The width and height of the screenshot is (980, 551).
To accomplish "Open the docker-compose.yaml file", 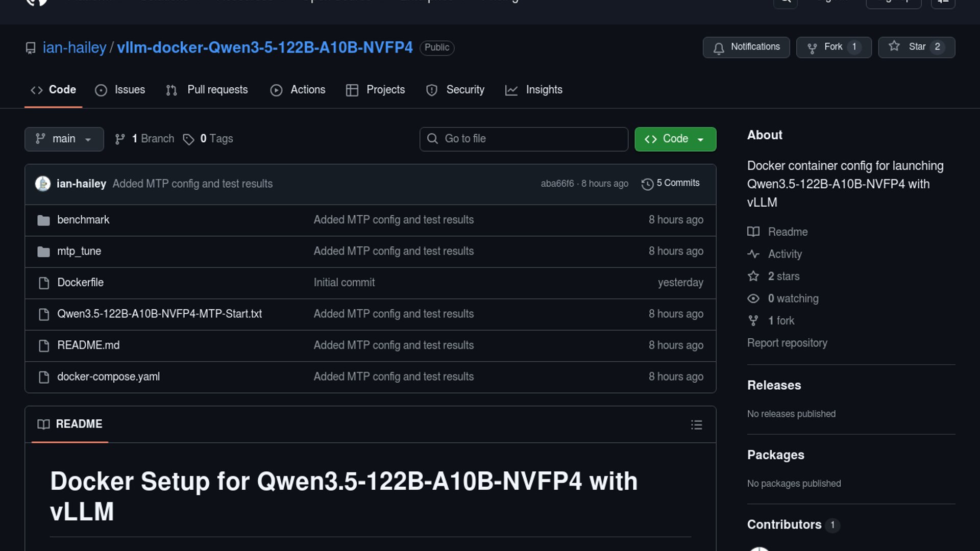I will [108, 377].
